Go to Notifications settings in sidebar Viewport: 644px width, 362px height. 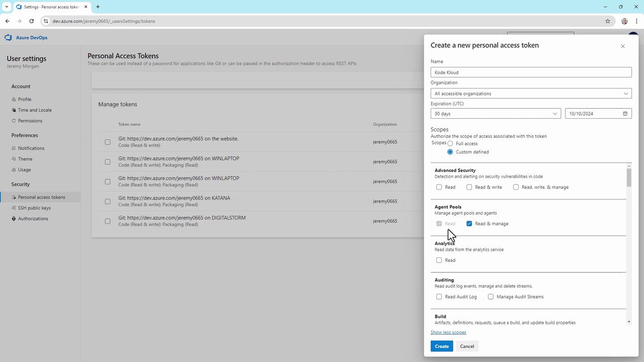tap(31, 148)
